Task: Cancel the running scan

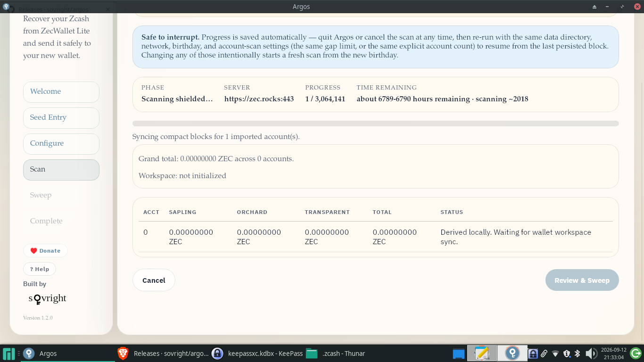Action: [154, 280]
